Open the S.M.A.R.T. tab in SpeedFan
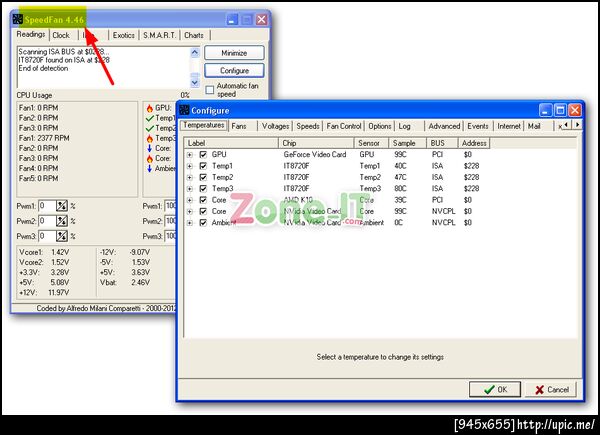Screen dimensions: 600x435 point(159,35)
